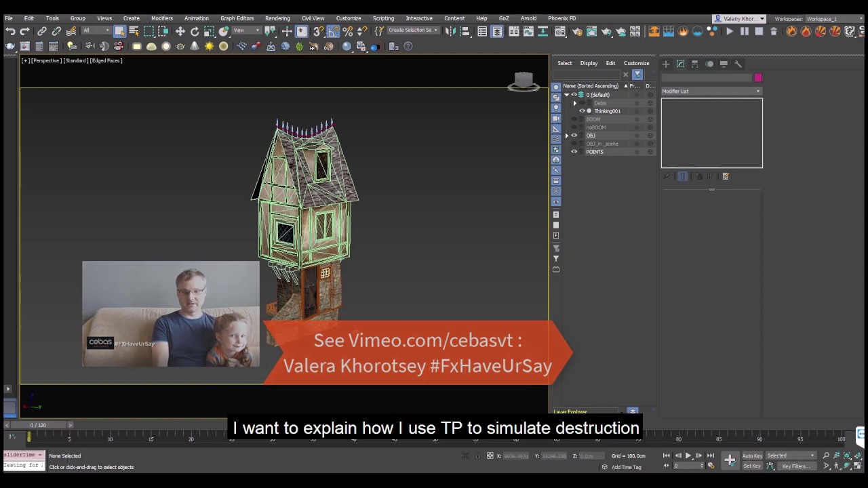Start Phoenix FD simulation play button
Screen dimensions: 868x488
(x=730, y=31)
